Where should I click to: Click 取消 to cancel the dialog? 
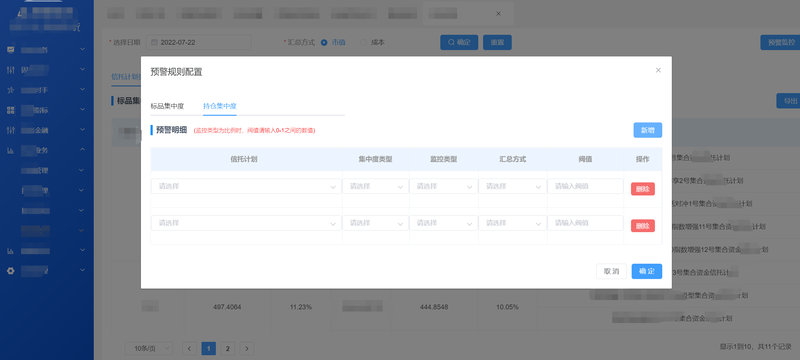click(x=611, y=271)
